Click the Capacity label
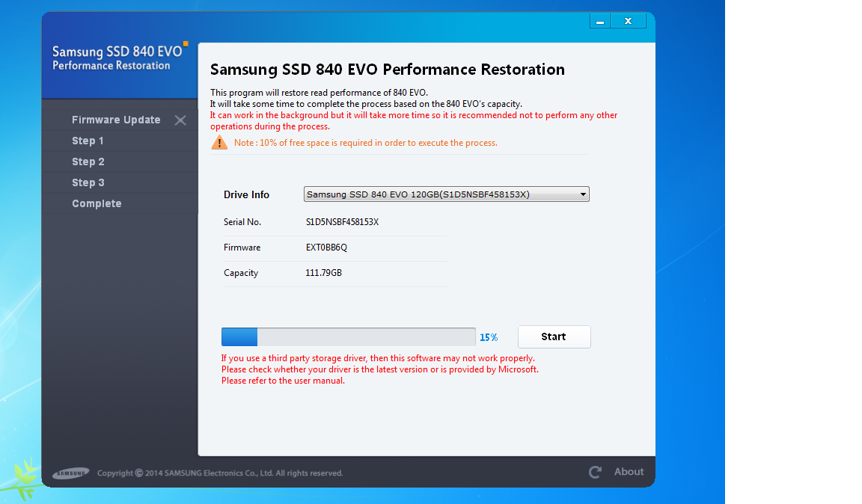The image size is (862, 504). [x=241, y=273]
